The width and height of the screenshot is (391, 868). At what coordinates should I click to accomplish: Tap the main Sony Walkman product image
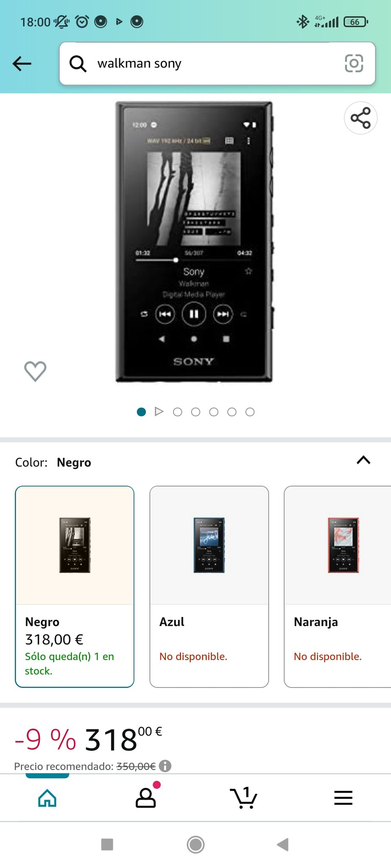point(194,242)
